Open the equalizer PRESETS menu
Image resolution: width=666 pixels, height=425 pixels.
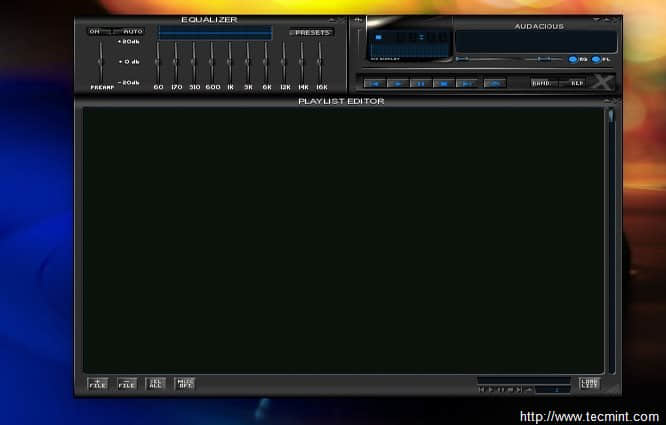311,33
